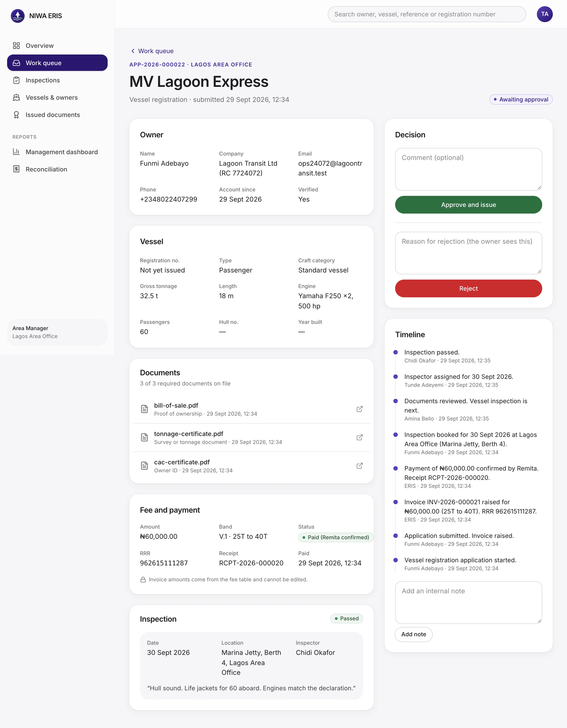The width and height of the screenshot is (567, 728).
Task: Open cac-certificate.pdf via external link icon
Action: 359,466
